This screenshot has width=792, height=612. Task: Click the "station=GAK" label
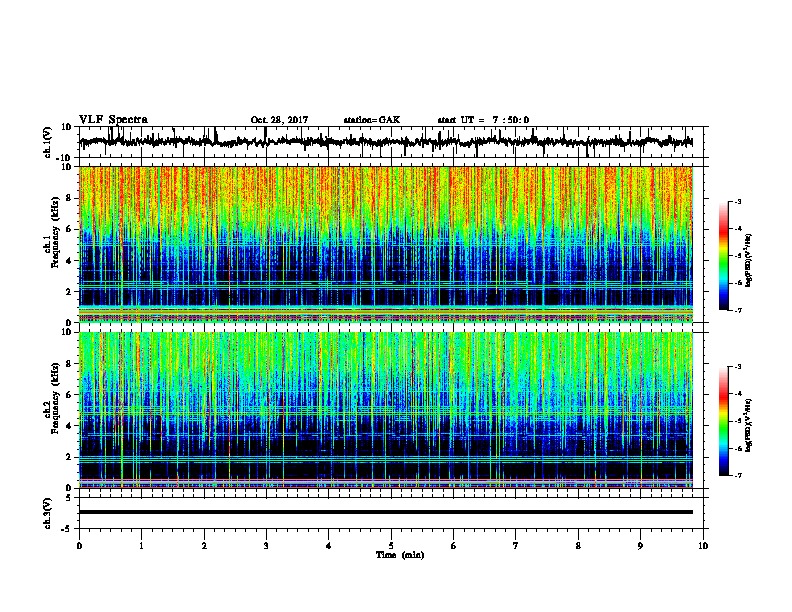372,120
